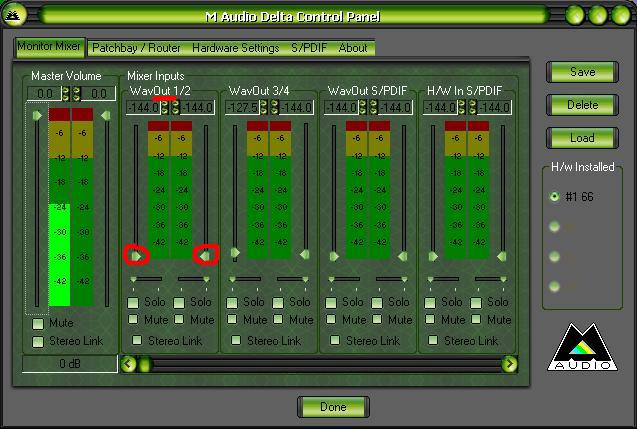Viewport: 637px width, 429px height.
Task: Check left Mute for WavOut S/PDIF
Action: pos(331,319)
